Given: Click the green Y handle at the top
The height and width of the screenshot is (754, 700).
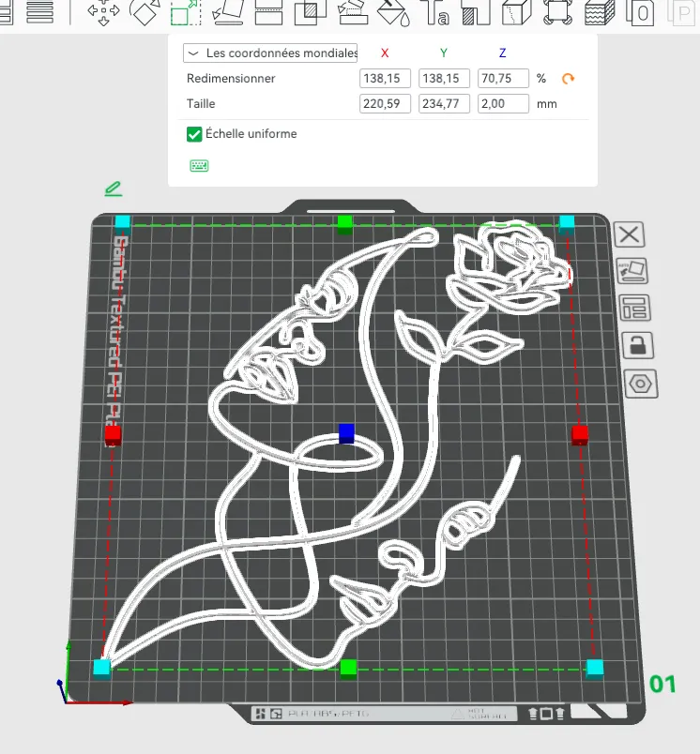Looking at the screenshot, I should coord(345,225).
